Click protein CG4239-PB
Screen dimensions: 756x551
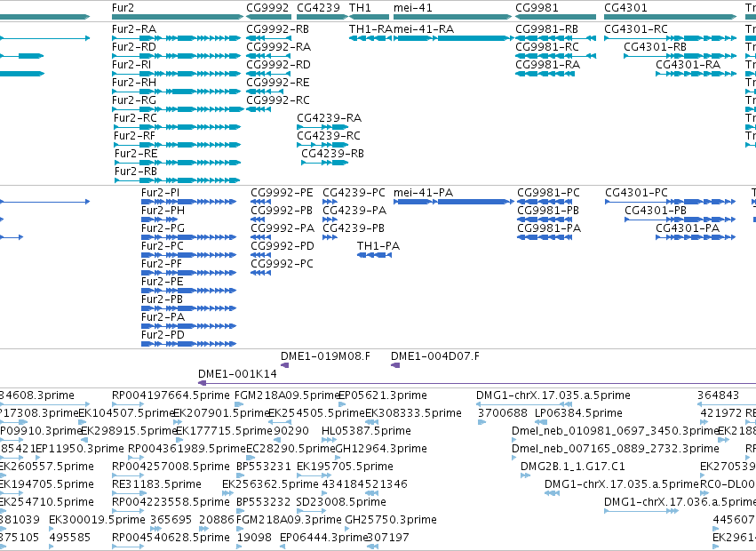tap(330, 237)
